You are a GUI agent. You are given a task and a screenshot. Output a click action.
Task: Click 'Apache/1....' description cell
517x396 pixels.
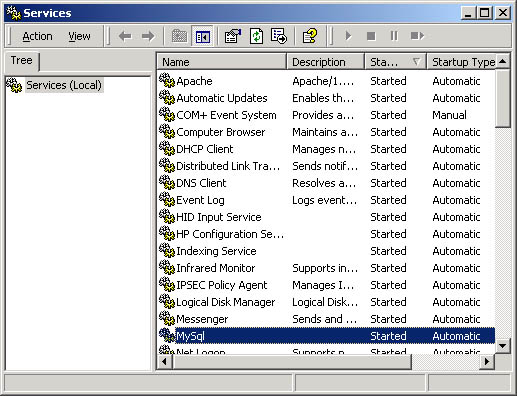point(323,81)
